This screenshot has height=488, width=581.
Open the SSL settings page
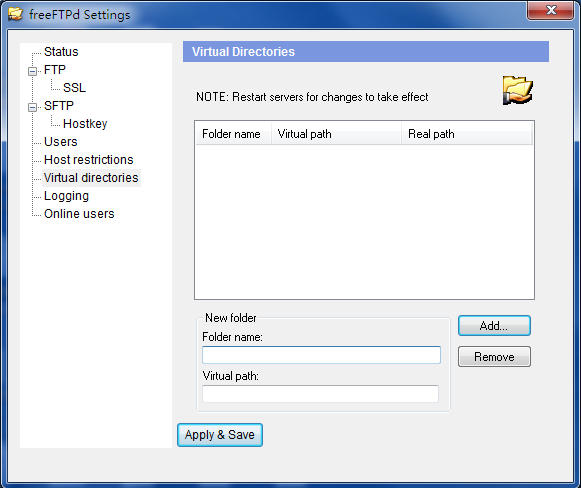[x=74, y=88]
